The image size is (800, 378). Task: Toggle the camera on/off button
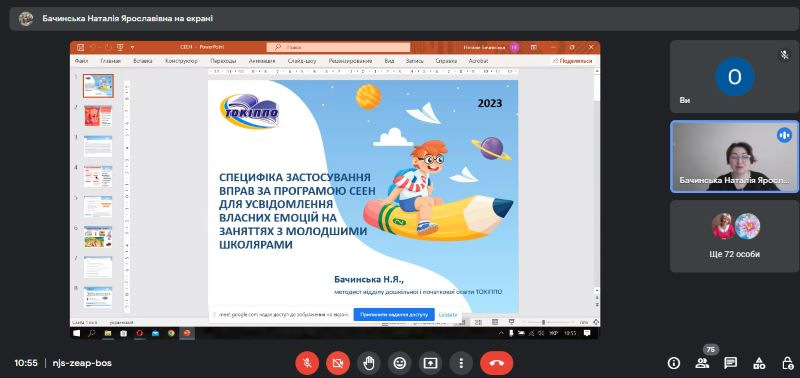pos(338,363)
